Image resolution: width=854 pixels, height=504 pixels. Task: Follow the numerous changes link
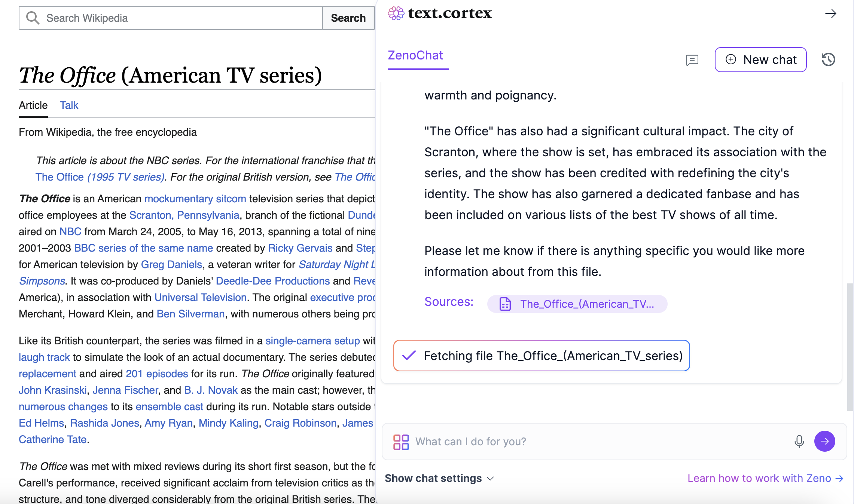(63, 406)
